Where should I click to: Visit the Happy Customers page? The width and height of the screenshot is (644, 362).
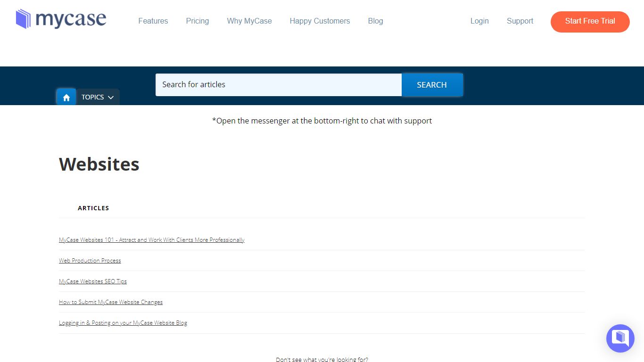pos(320,21)
